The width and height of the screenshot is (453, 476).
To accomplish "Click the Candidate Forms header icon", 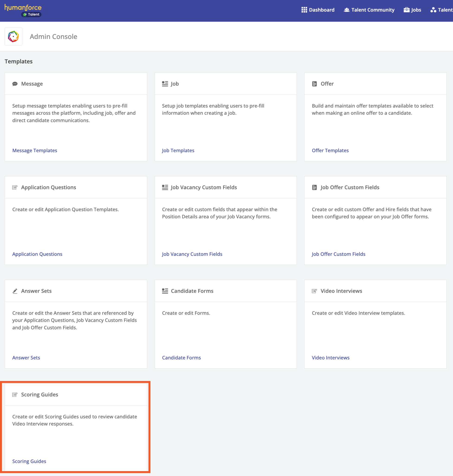I will click(x=165, y=291).
